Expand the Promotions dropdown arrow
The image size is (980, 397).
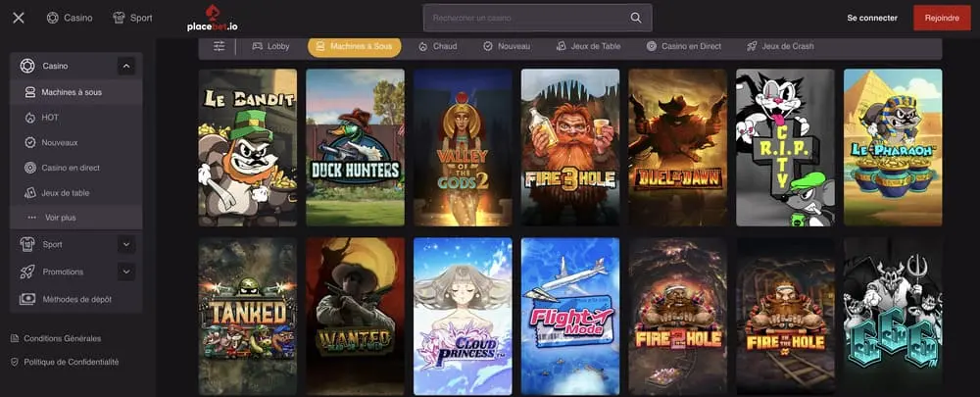125,272
